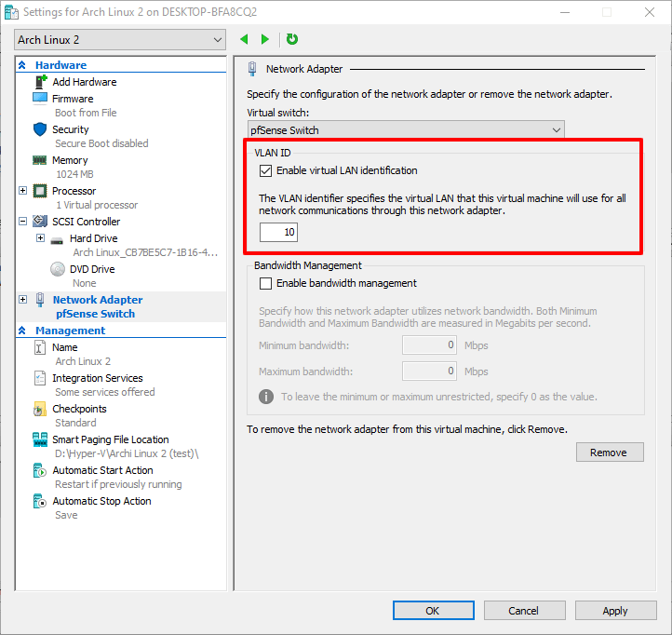Click the VLAN ID number field
Screen dimensions: 672x635
point(278,232)
